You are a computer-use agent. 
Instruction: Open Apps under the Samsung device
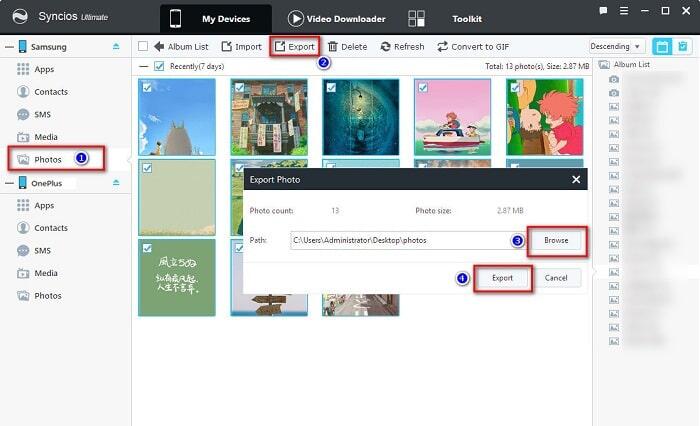(x=44, y=69)
